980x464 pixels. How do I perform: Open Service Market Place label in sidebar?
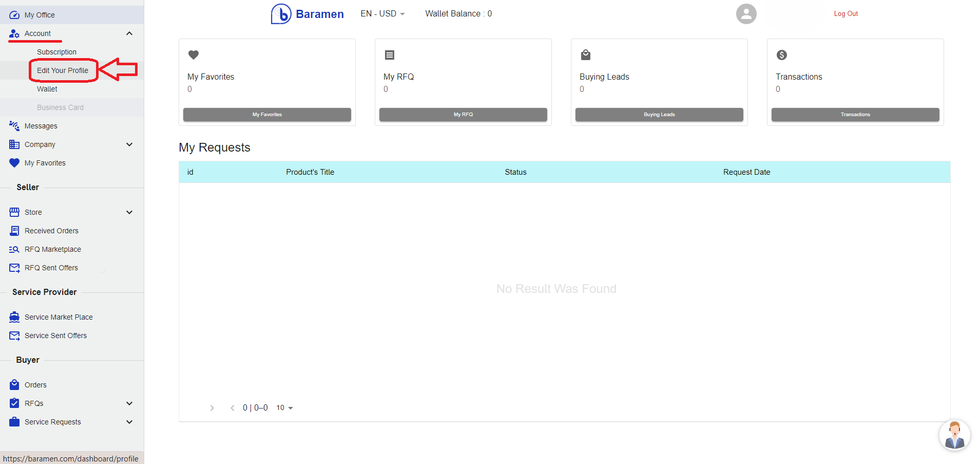point(59,317)
